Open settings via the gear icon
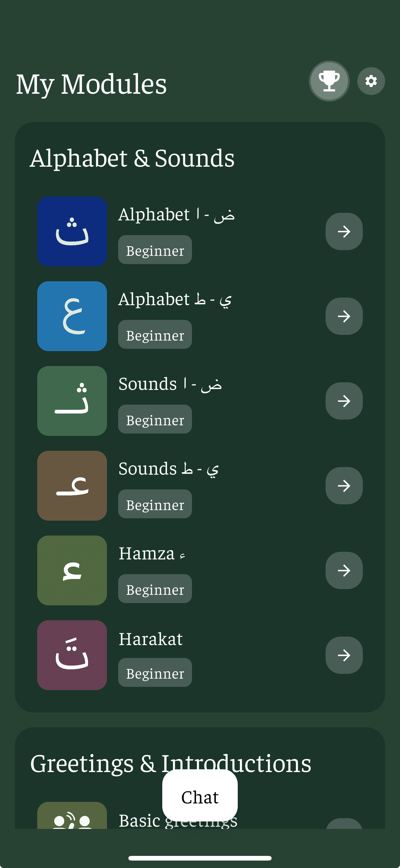 coord(371,81)
